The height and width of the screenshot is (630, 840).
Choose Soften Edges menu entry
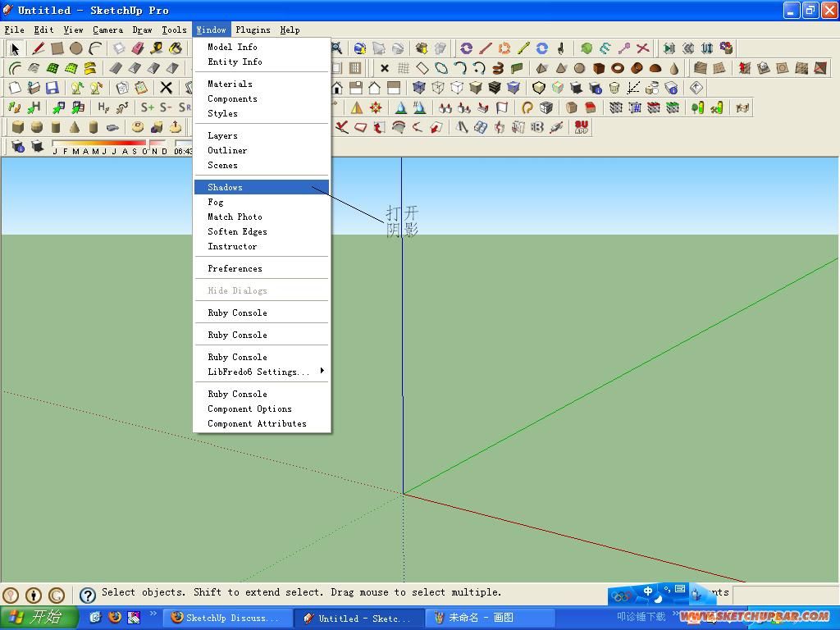pyautogui.click(x=262, y=231)
